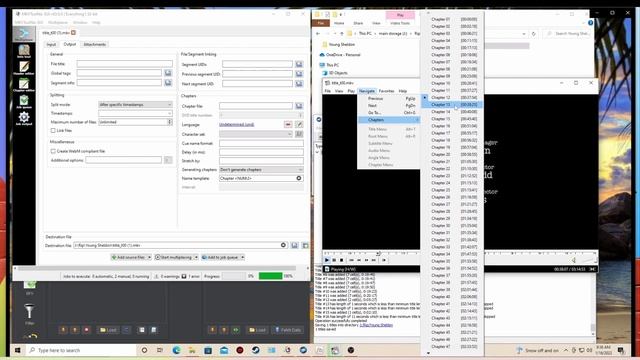Edit the chapter Language setting
The image size is (640, 360).
click(x=299, y=124)
